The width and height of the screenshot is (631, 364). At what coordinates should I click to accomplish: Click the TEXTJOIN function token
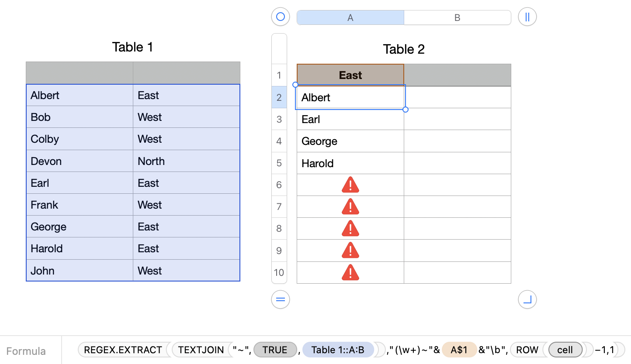(x=201, y=350)
